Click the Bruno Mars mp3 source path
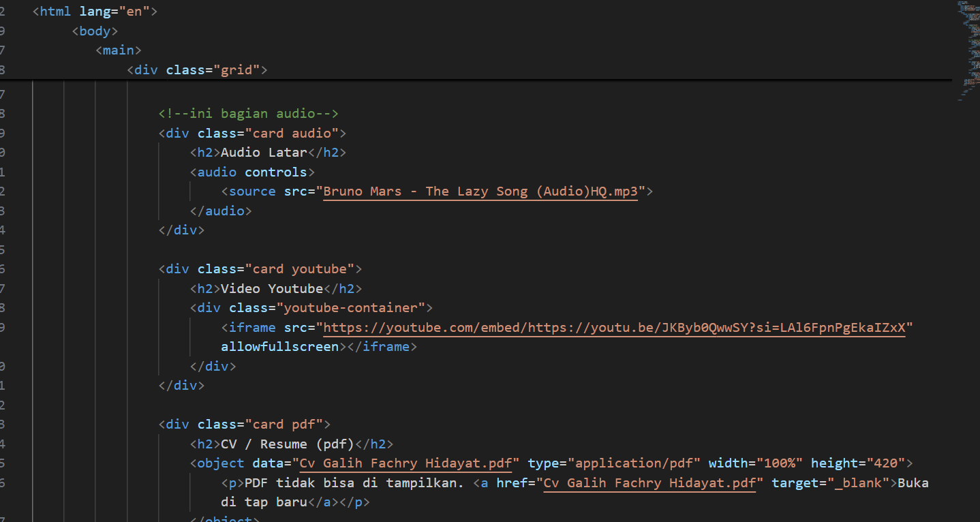Viewport: 980px width, 522px height. tap(480, 191)
